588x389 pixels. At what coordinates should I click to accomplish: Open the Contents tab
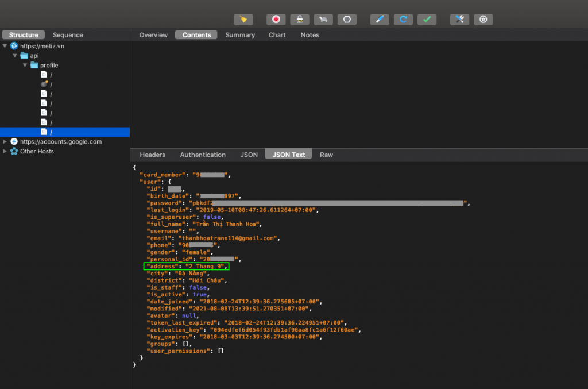click(196, 35)
